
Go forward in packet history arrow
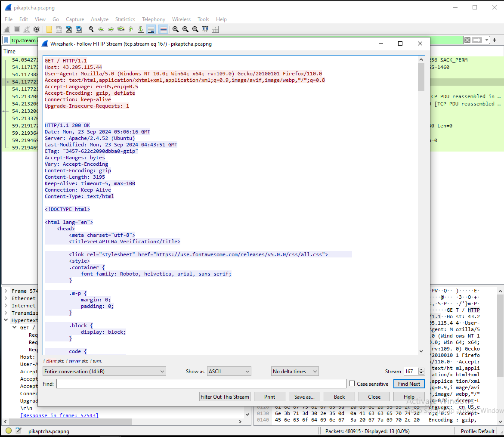pos(111,29)
